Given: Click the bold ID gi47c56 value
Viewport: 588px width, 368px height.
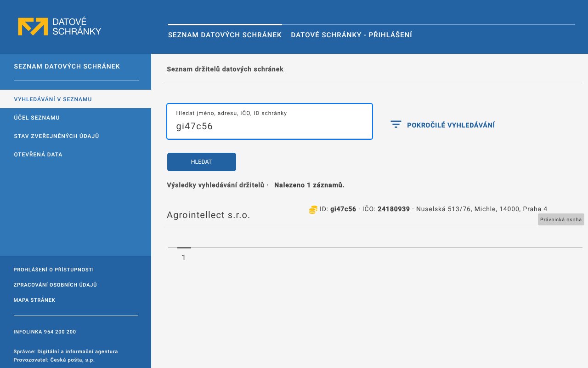Looking at the screenshot, I should [343, 209].
